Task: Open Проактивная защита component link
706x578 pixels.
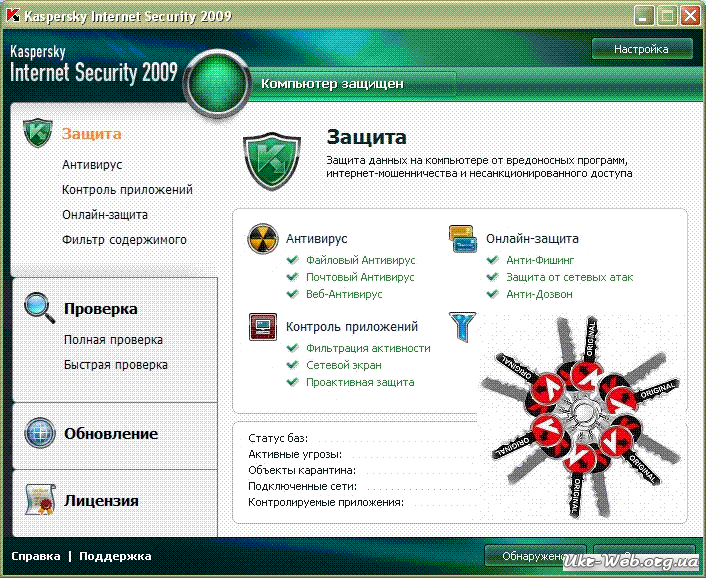Action: (360, 382)
